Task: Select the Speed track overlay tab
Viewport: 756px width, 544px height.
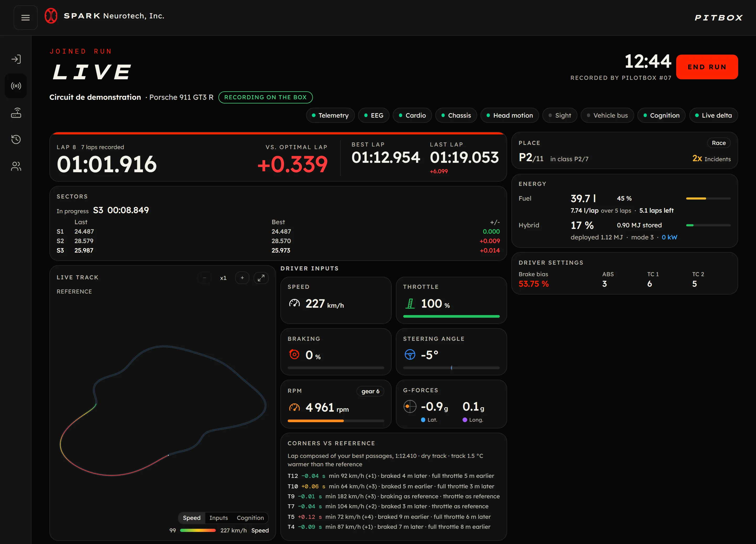Action: tap(192, 518)
